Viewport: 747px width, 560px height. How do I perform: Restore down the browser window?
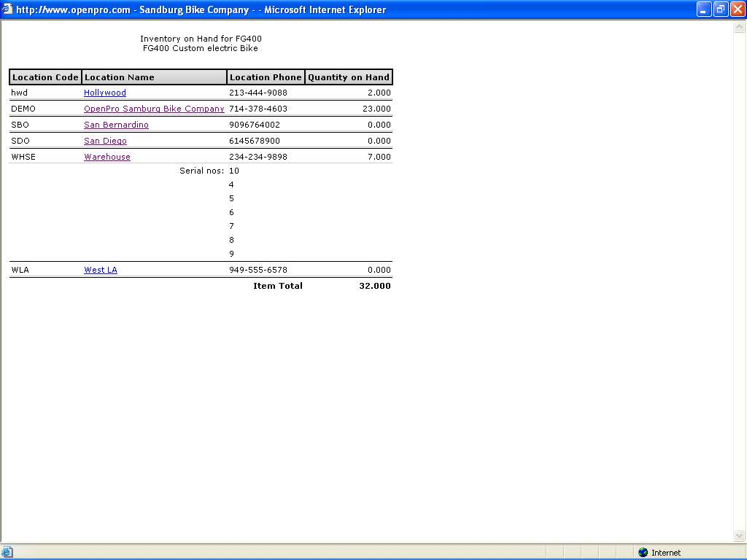pos(721,9)
